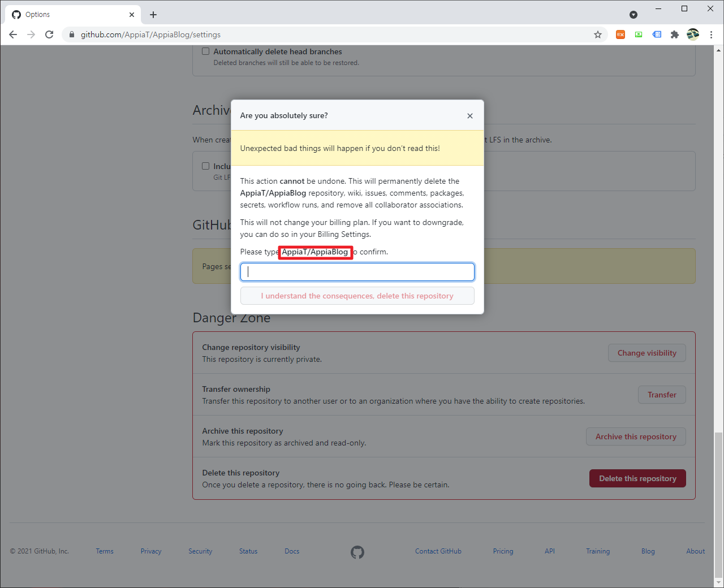Open the orange extension icon in toolbar
Screen dimensions: 724x588
pyautogui.click(x=620, y=34)
